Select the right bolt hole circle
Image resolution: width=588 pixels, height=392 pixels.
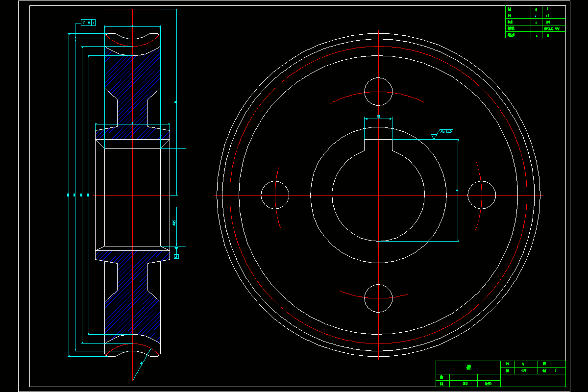[482, 195]
